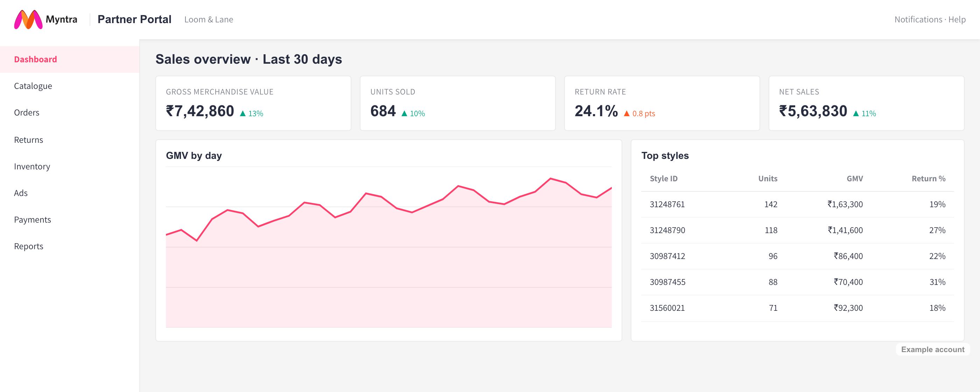Click the Sales overview · Last 30 days heading
The image size is (980, 392).
pos(249,59)
